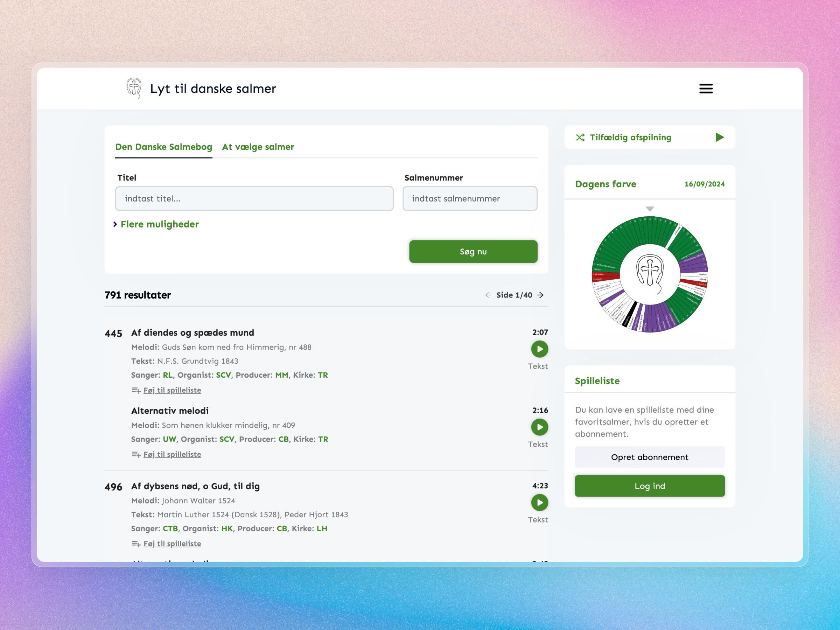Click Log ind in the Spilleliste panel
840x630 pixels.
pos(650,486)
